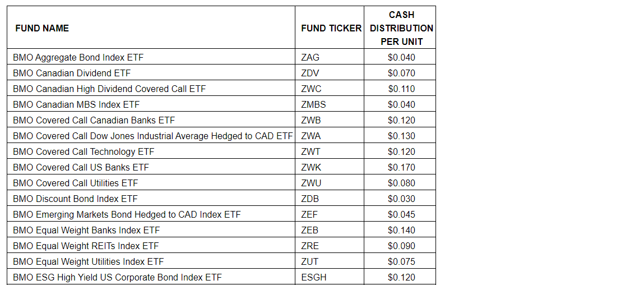Click the ESGH ticker cell
The width and height of the screenshot is (644, 285).
click(x=314, y=277)
